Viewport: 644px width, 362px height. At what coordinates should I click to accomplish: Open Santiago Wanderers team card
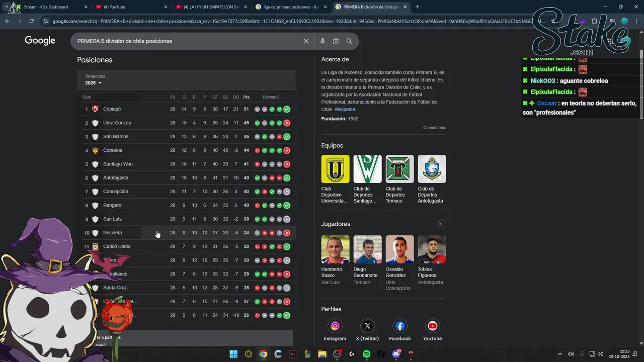tap(367, 179)
